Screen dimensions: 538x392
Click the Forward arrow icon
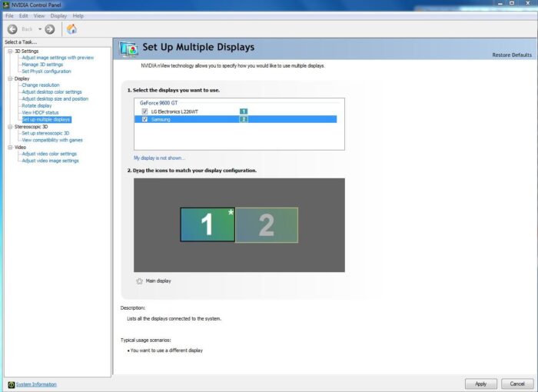(50, 29)
